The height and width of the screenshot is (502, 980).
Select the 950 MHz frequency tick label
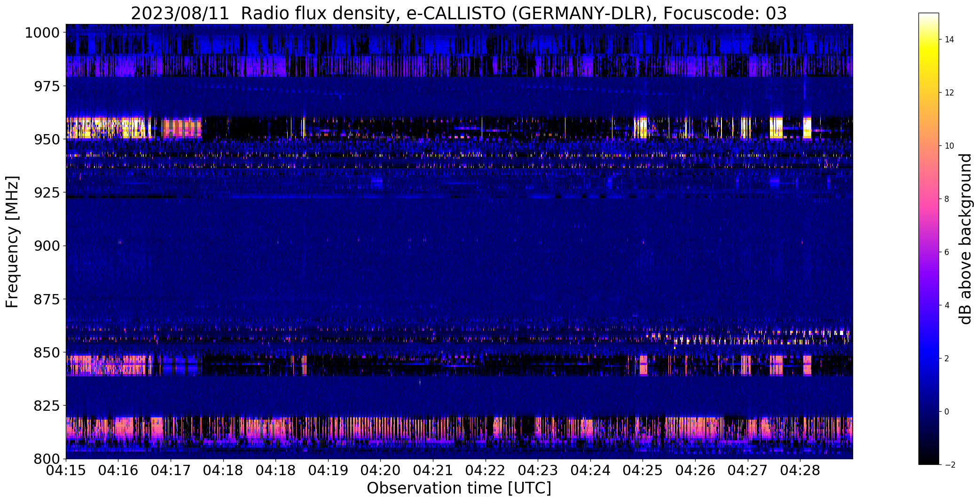(47, 140)
